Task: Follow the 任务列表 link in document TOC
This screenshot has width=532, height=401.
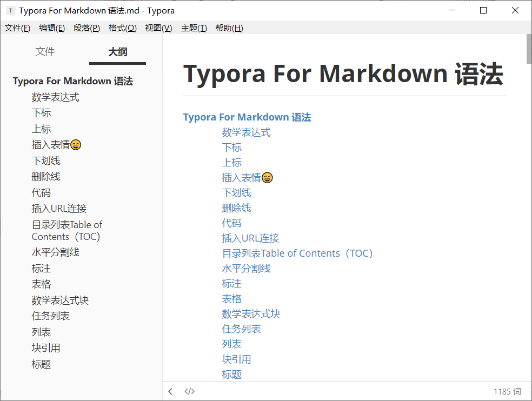Action: tap(241, 329)
